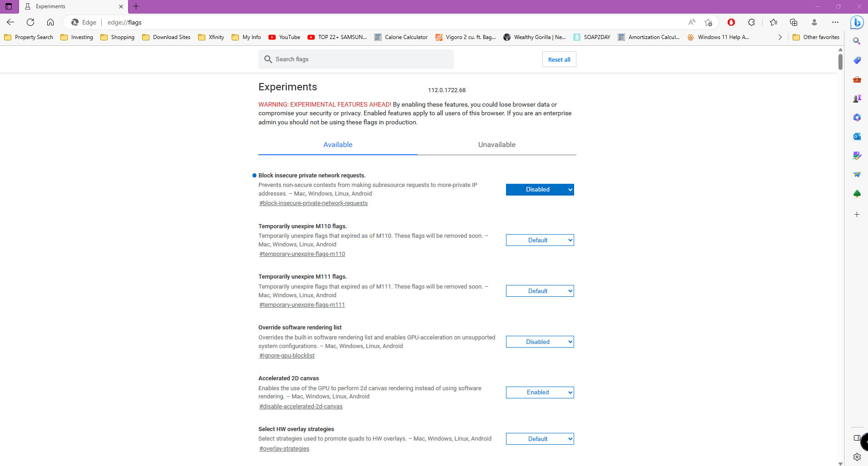
Task: Open sidebar Image Creator icon
Action: point(857,156)
